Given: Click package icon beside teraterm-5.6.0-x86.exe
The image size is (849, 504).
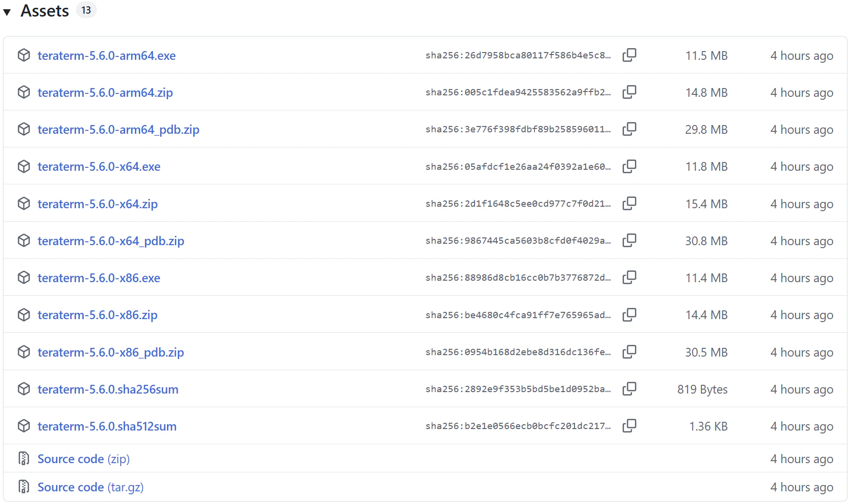Looking at the screenshot, I should 24,277.
